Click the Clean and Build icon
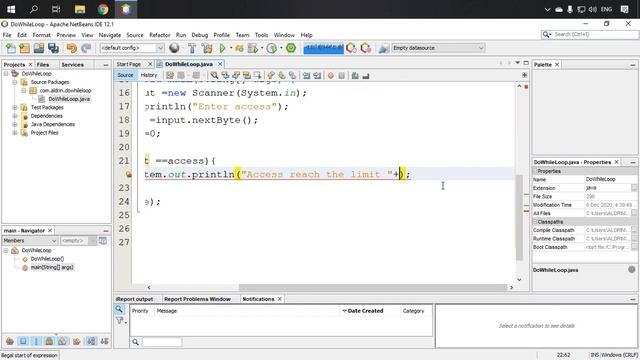The image size is (640, 360). coord(207,48)
